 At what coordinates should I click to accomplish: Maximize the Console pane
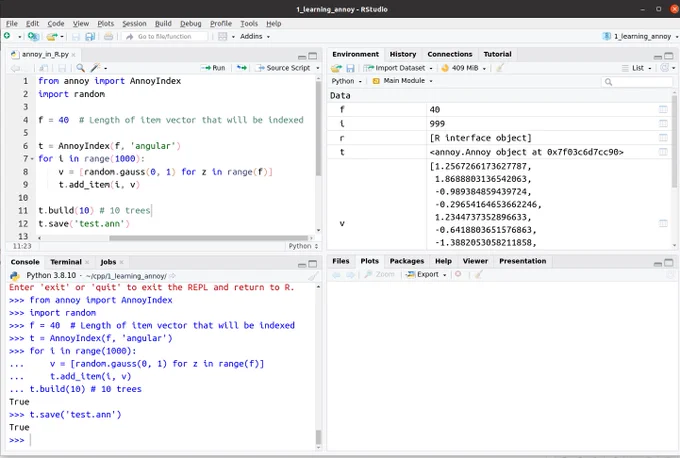point(313,264)
